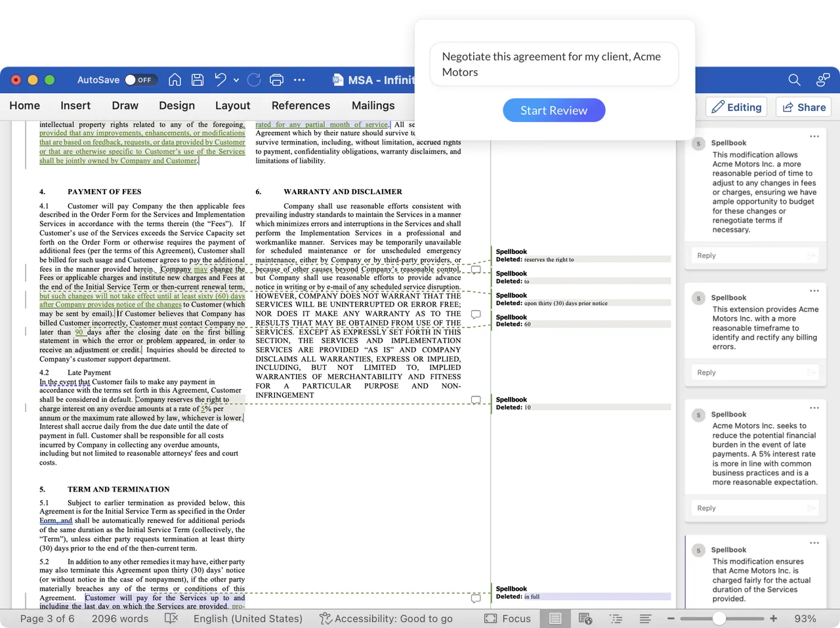
Task: Click comment balloon near late payment rate
Action: 476,400
